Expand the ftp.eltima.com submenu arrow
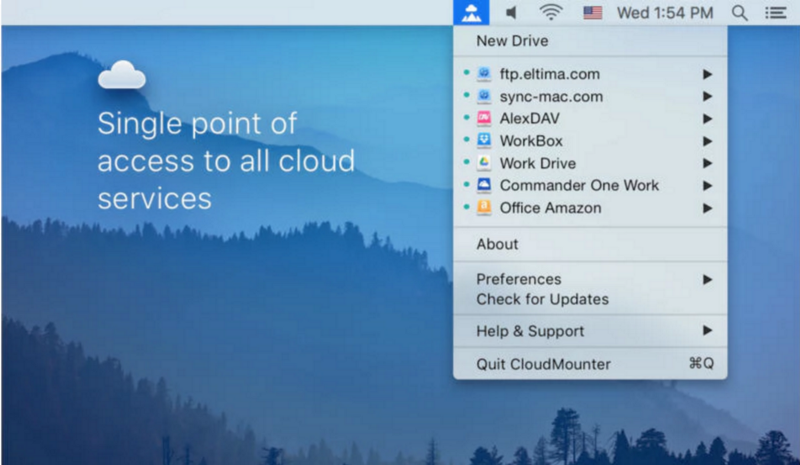 [707, 75]
